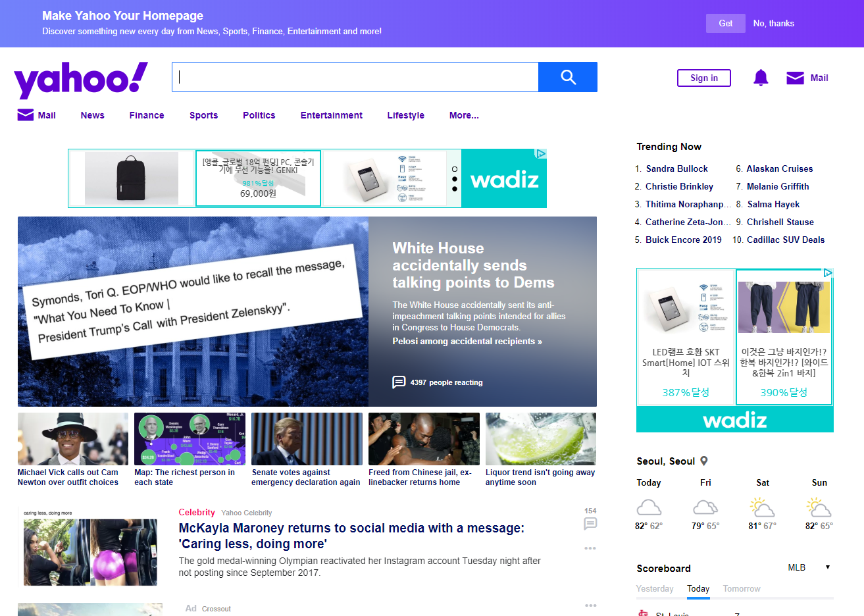Click trending topic Catherine Zeta-Jones
The image size is (864, 616).
pyautogui.click(x=688, y=222)
